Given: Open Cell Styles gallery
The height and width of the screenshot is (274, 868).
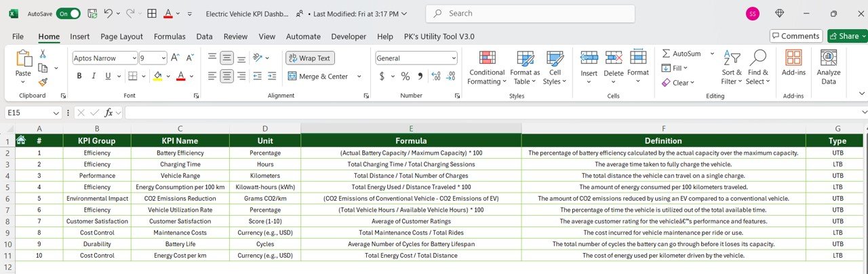Looking at the screenshot, I should (555, 68).
